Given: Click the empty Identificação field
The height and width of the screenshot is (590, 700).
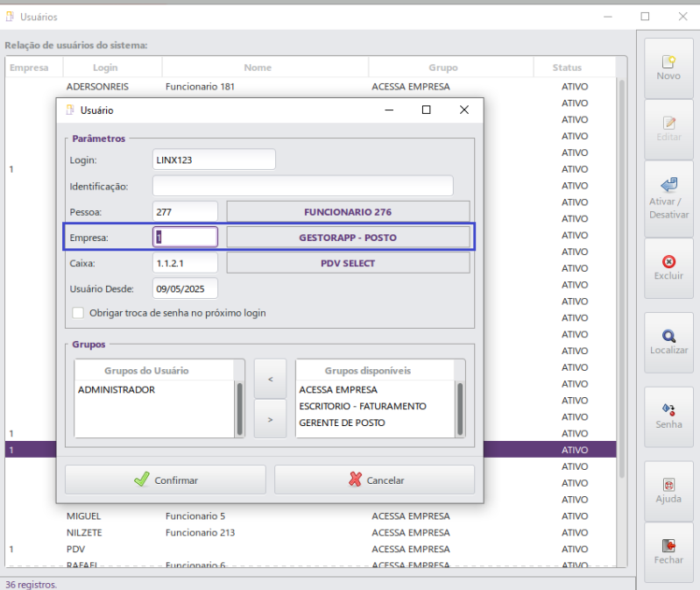Looking at the screenshot, I should pos(302,186).
